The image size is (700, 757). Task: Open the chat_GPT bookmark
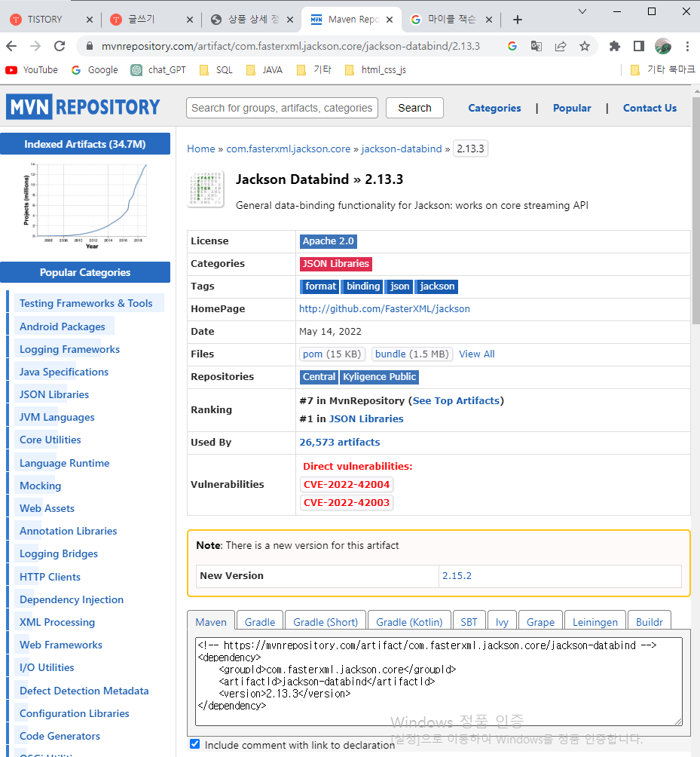tap(158, 70)
